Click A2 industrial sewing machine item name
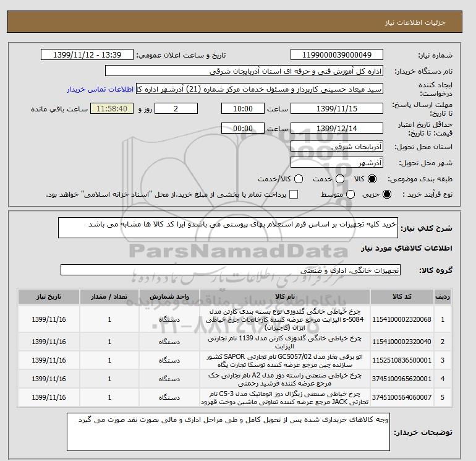This screenshot has width=476, height=461. tap(285, 379)
